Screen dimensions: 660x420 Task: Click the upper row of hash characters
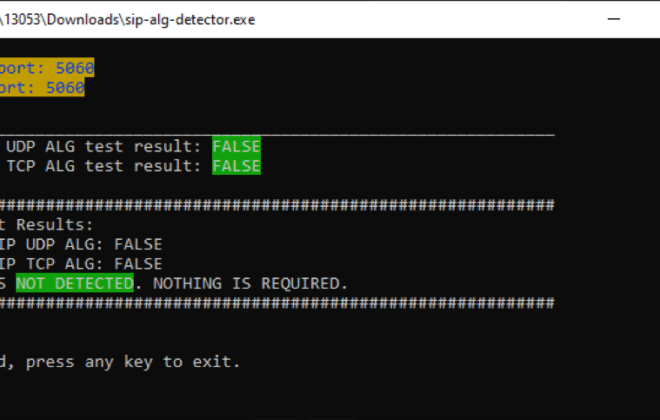(x=277, y=205)
